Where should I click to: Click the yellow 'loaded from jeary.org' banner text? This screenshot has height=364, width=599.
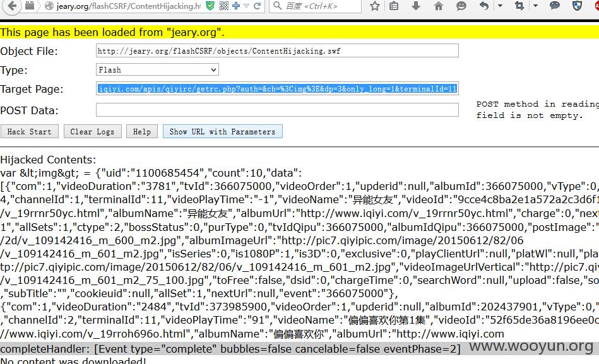pos(112,32)
